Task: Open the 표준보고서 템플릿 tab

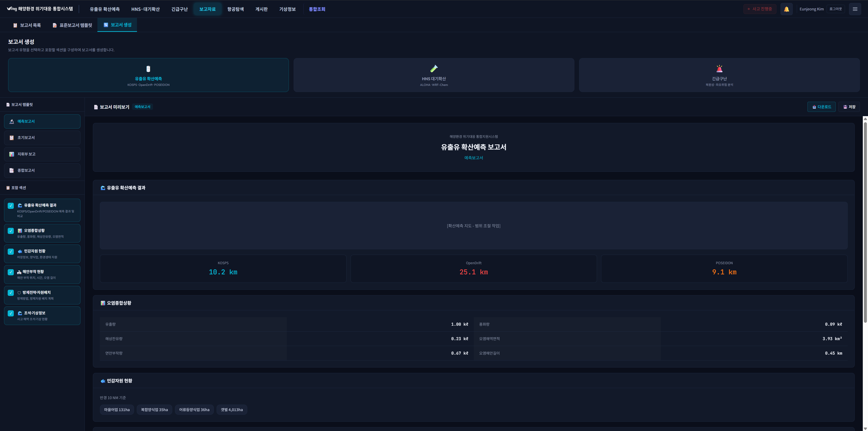Action: coord(72,25)
